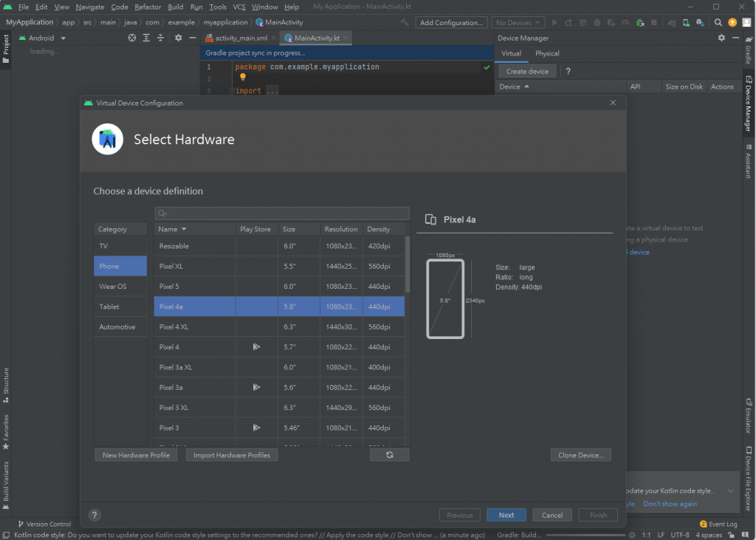
Task: Expand the Kotlin code style notification chevron
Action: click(x=731, y=491)
